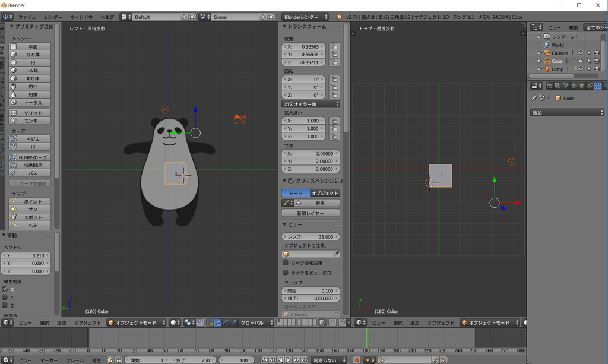Open the ファイル menu
Viewport: 608px width, 364px height.
27,17
